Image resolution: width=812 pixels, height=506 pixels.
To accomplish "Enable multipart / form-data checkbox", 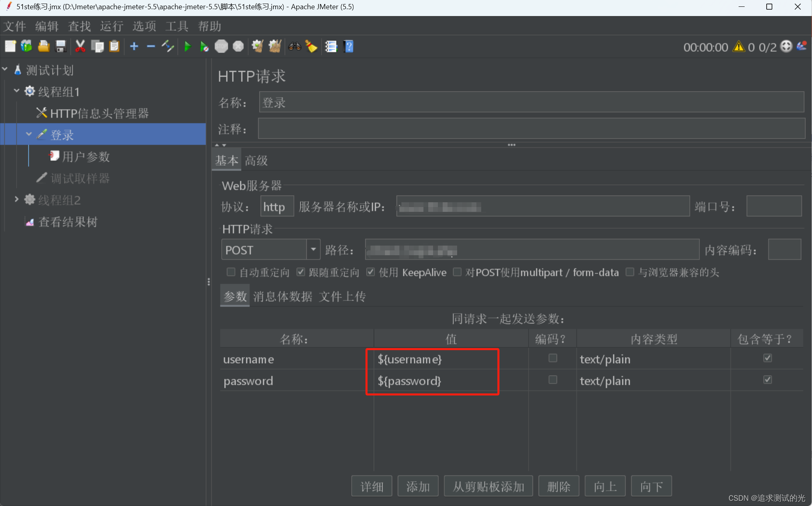I will (457, 272).
